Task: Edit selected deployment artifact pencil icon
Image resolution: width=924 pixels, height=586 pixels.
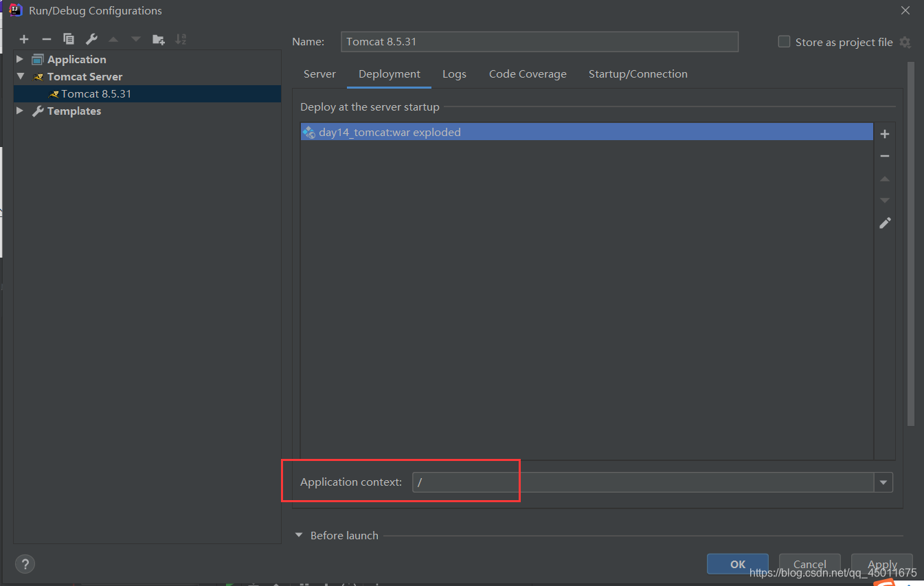Action: coord(885,223)
